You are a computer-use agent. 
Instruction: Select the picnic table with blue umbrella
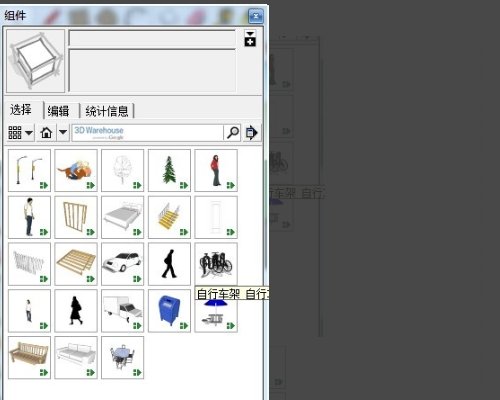click(216, 315)
